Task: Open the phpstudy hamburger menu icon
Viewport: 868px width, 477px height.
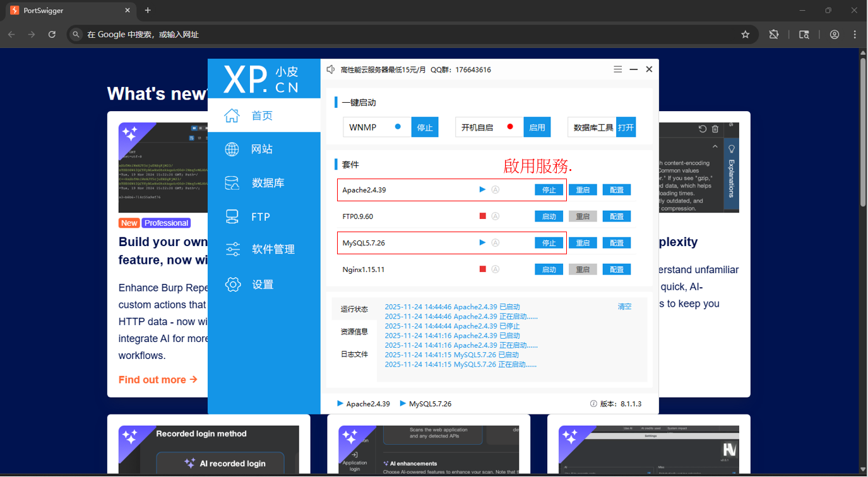Action: coord(618,69)
